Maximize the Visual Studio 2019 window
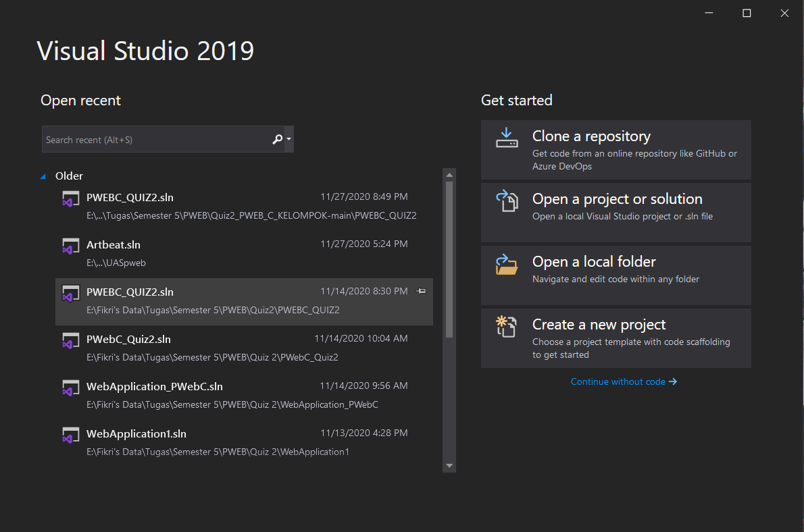Viewport: 804px width, 532px height. 747,14
